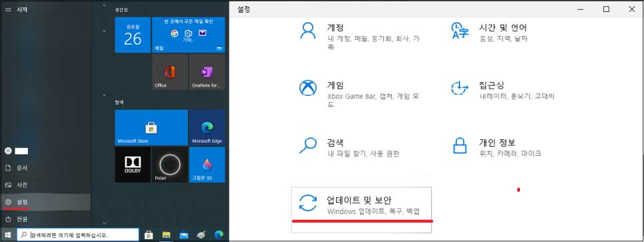Open the 게임 Xbox settings category
The width and height of the screenshot is (644, 242).
(361, 94)
